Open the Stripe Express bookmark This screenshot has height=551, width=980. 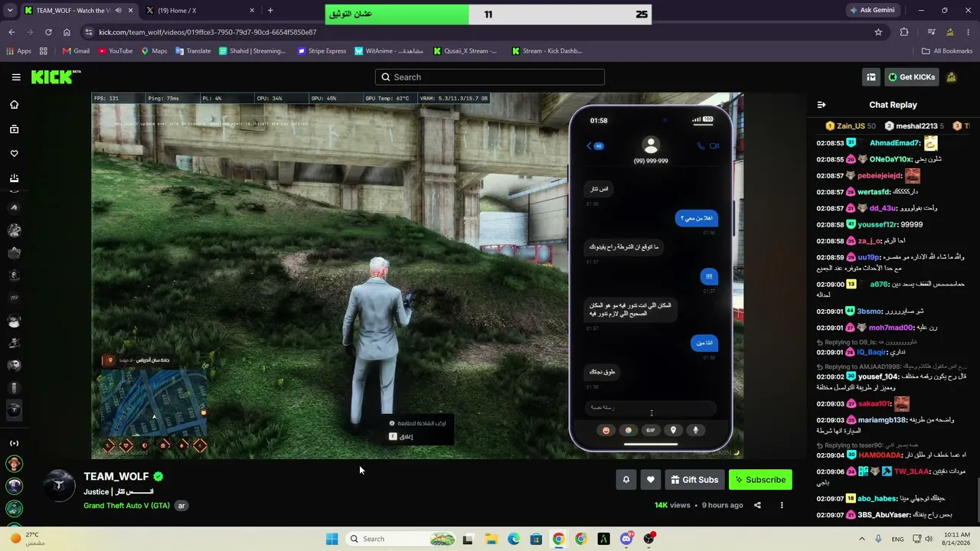(322, 51)
